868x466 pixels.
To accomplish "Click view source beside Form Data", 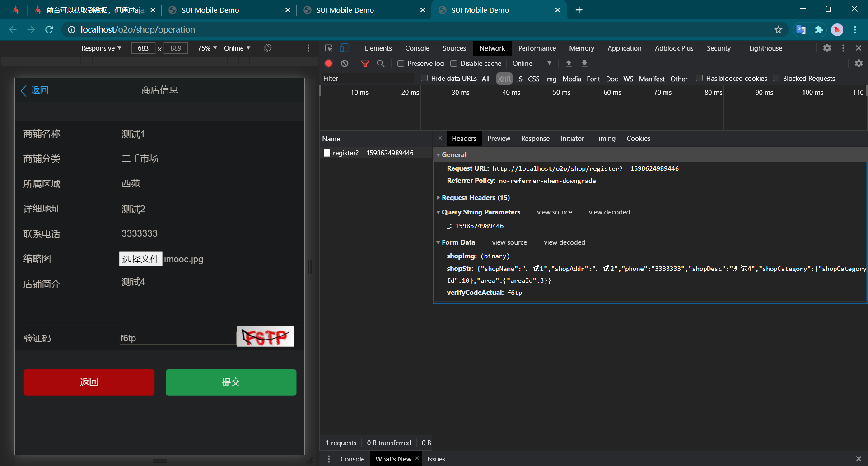I will tap(509, 242).
